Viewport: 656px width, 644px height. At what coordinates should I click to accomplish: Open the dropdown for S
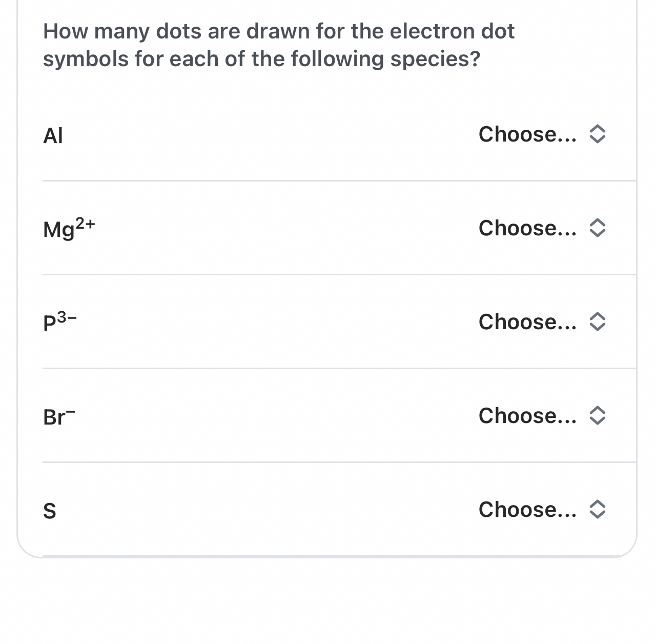coord(541,510)
